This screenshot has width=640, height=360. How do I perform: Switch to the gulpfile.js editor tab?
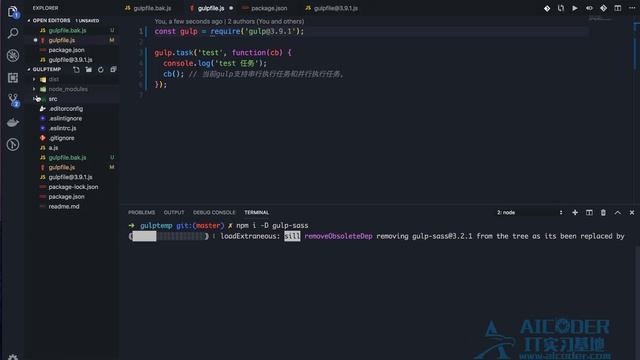(x=210, y=8)
